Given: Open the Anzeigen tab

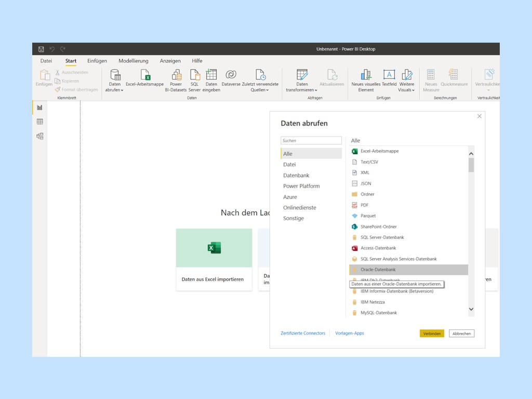Looking at the screenshot, I should pos(170,61).
